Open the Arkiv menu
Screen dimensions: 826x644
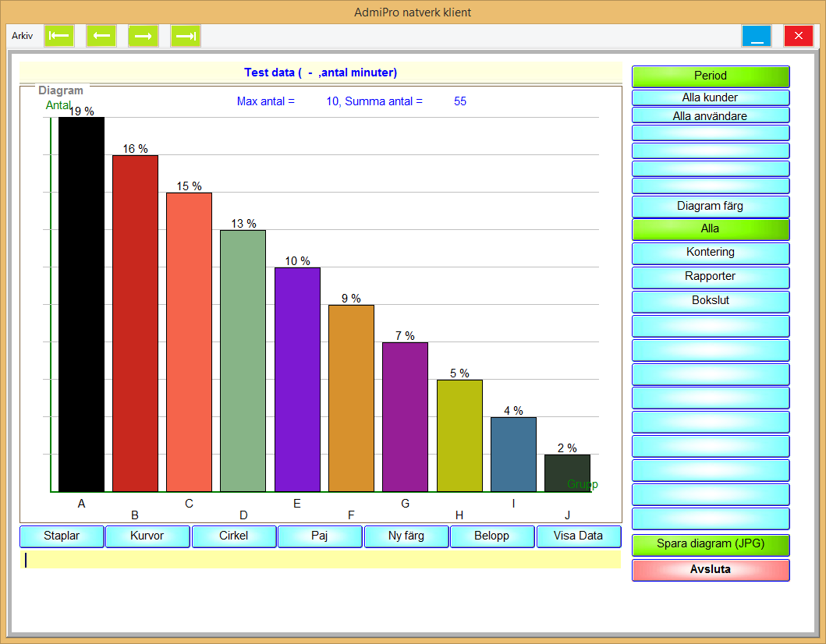pos(23,36)
